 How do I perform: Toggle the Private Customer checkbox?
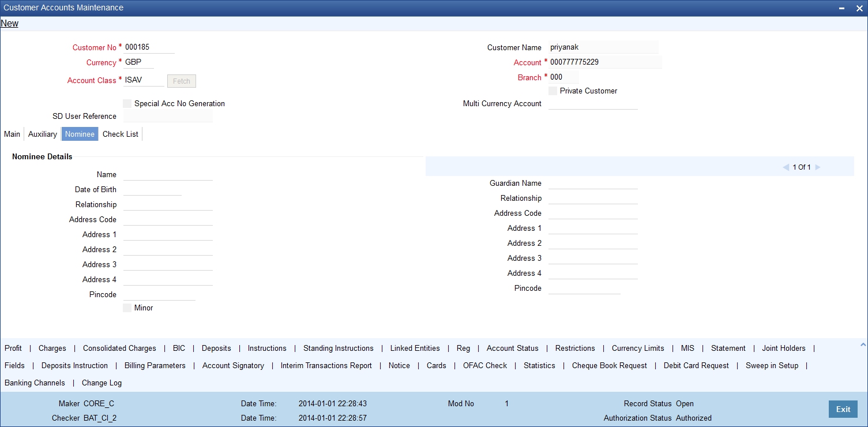[553, 91]
